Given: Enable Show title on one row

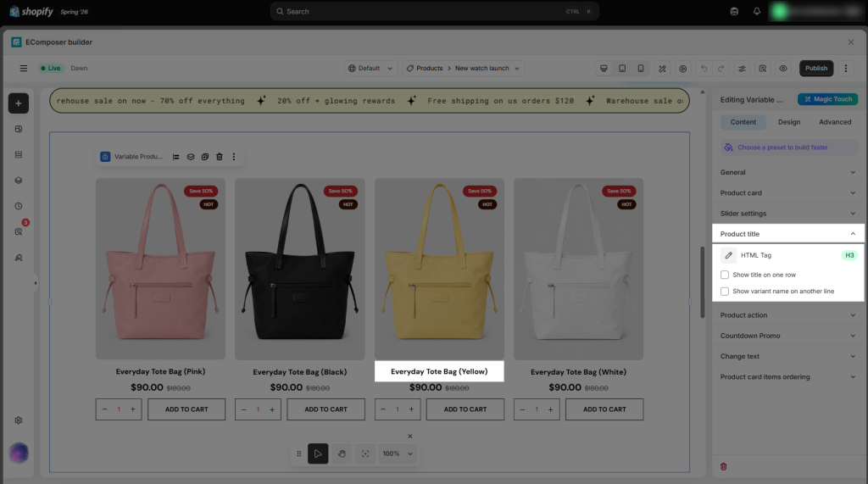Looking at the screenshot, I should pos(725,275).
